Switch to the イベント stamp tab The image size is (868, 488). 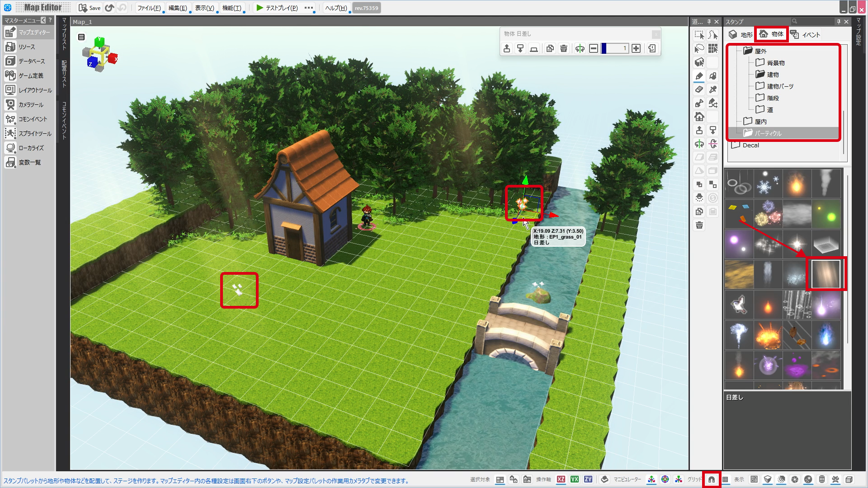[805, 34]
